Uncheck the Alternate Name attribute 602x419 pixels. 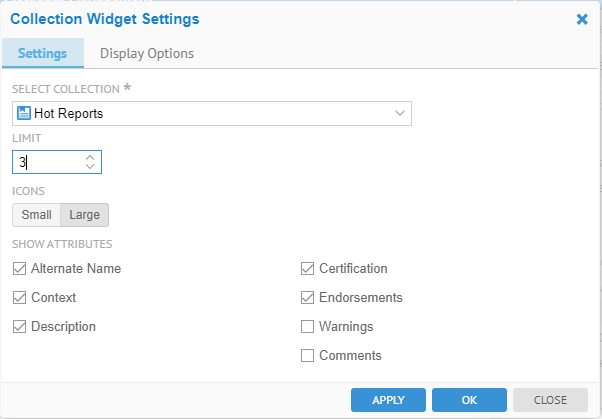tap(20, 268)
